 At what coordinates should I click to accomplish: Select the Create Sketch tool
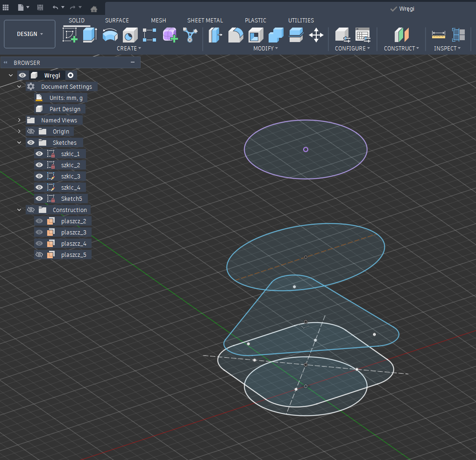(x=70, y=35)
